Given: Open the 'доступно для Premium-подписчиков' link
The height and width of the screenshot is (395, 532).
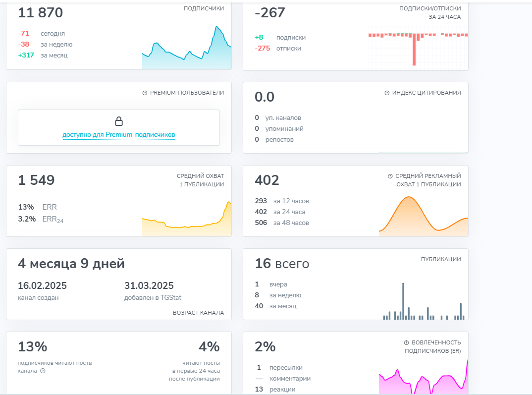Looking at the screenshot, I should tap(119, 135).
